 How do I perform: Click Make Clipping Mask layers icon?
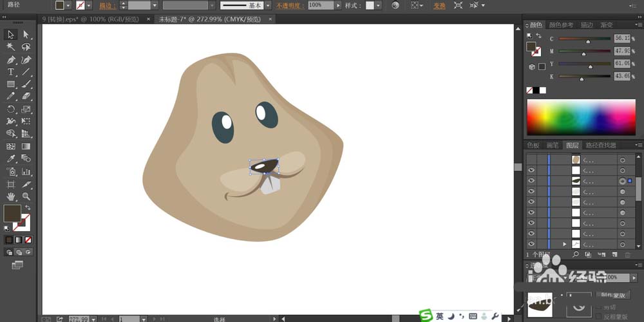pos(588,254)
